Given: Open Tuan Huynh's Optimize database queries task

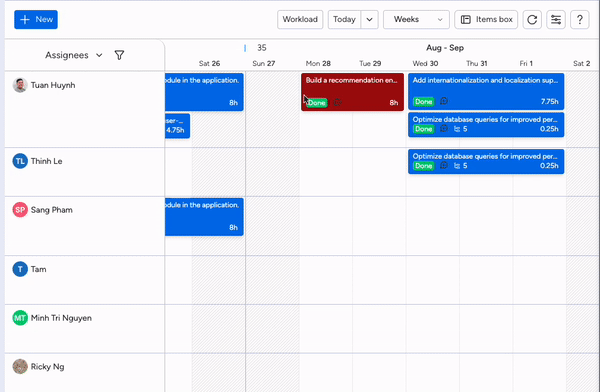Looking at the screenshot, I should [x=486, y=125].
